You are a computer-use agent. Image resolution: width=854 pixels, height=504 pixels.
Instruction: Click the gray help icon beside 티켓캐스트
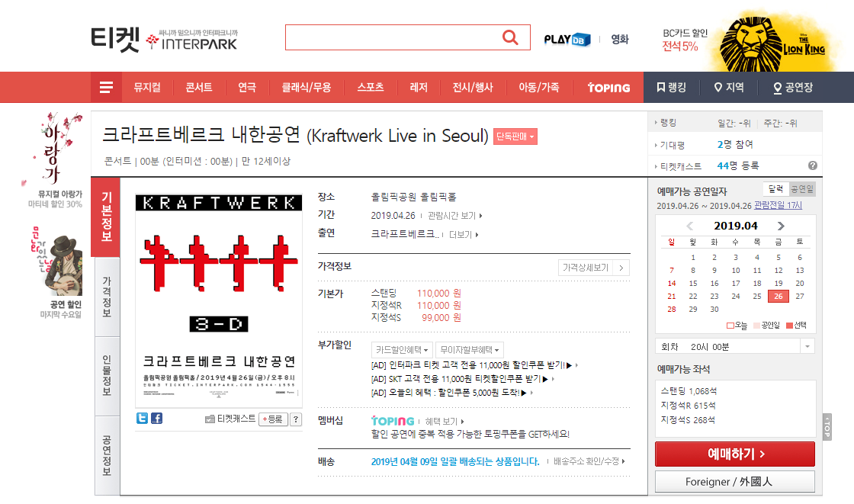point(812,165)
